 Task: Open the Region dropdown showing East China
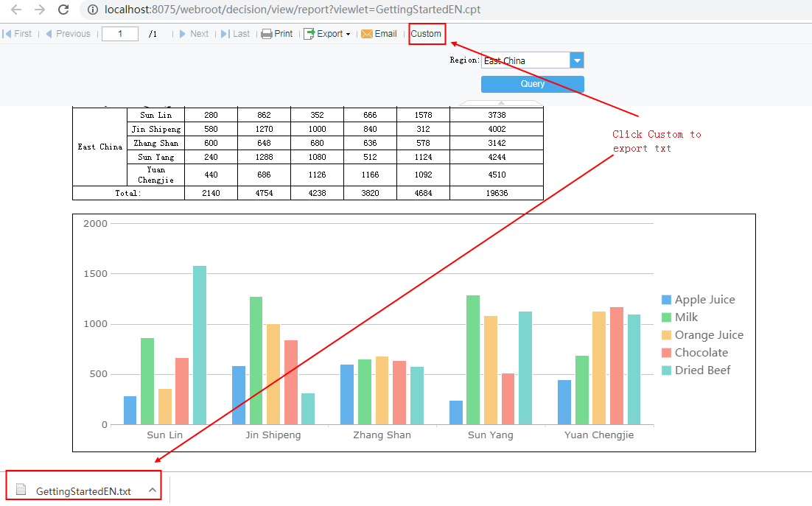(577, 60)
